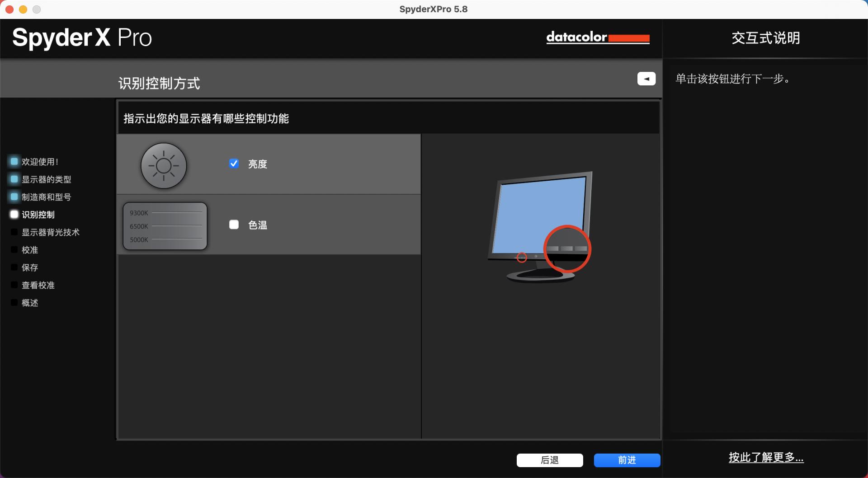Click the 后退 back button

point(549,460)
